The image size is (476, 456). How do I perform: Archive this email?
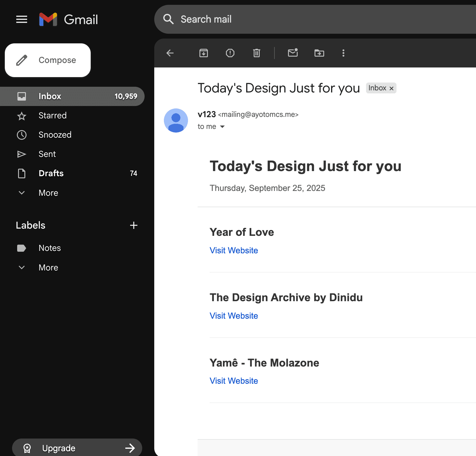coord(204,53)
